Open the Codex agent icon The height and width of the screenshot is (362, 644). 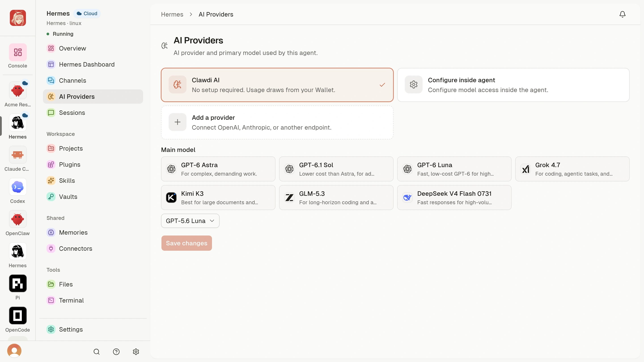pos(18,187)
